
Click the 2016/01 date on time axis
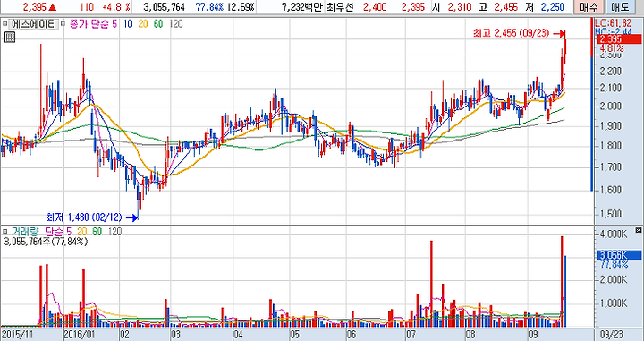pyautogui.click(x=80, y=333)
